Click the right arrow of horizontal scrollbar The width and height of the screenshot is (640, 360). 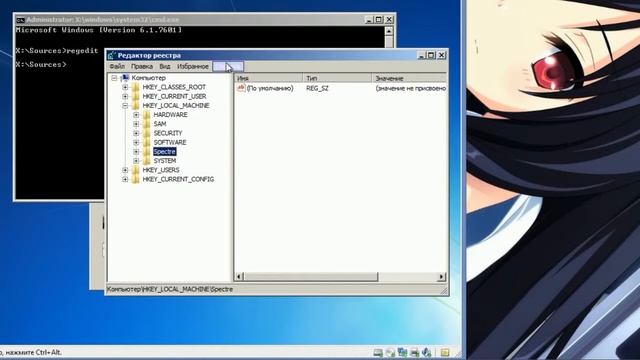(x=441, y=277)
